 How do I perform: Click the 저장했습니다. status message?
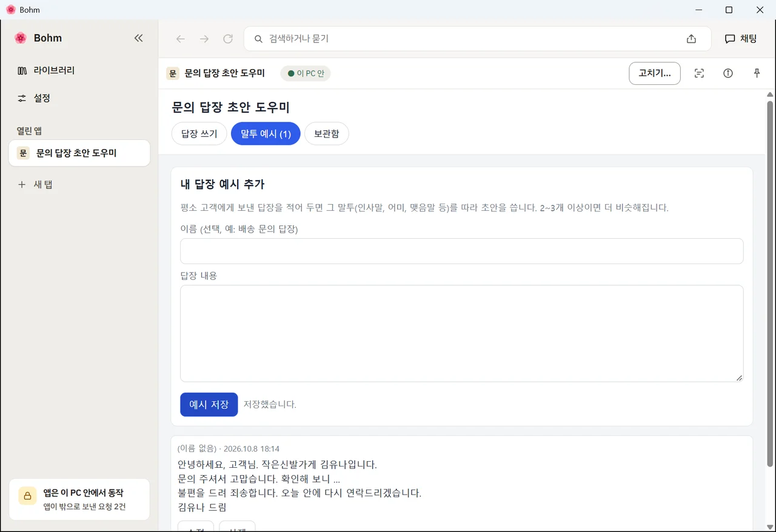pyautogui.click(x=270, y=405)
